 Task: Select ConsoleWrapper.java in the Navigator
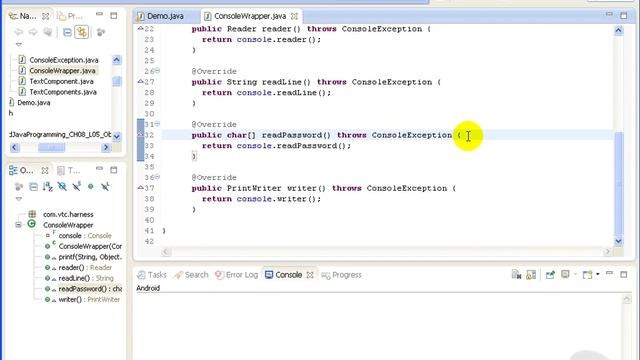[x=62, y=71]
